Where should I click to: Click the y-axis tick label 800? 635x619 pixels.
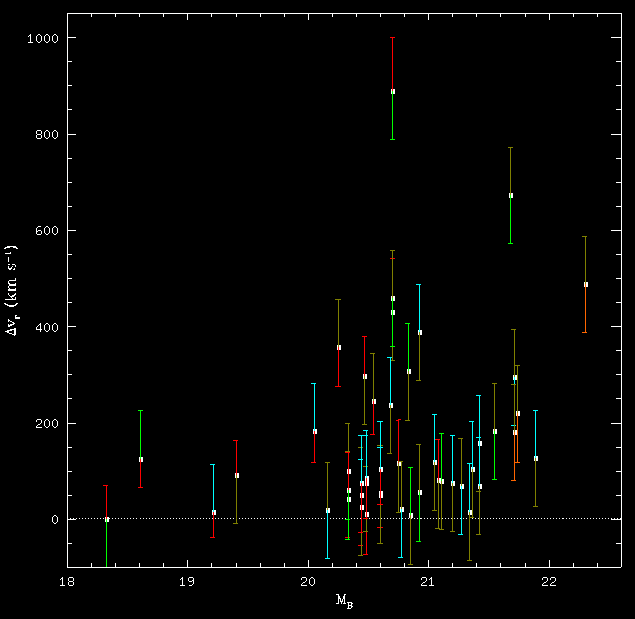[47, 134]
